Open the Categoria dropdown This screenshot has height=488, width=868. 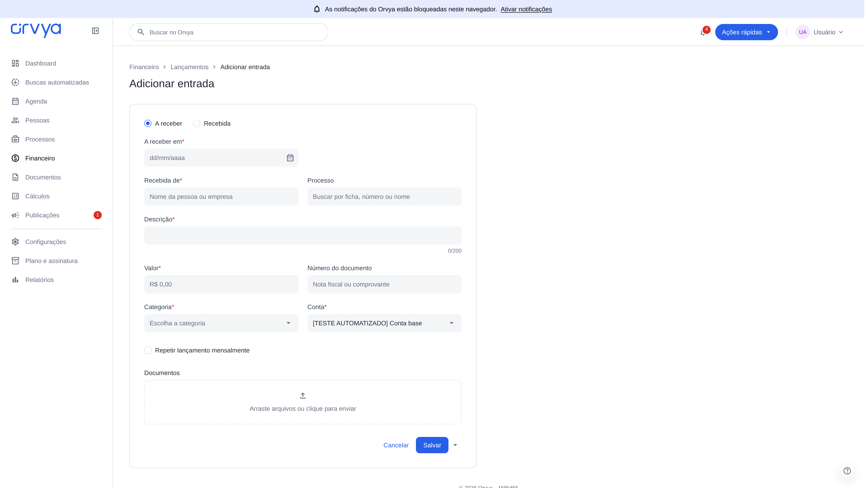pyautogui.click(x=221, y=323)
